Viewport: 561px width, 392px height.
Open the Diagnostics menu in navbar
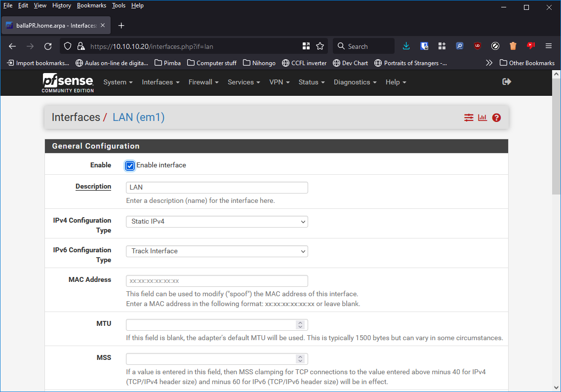coord(355,82)
